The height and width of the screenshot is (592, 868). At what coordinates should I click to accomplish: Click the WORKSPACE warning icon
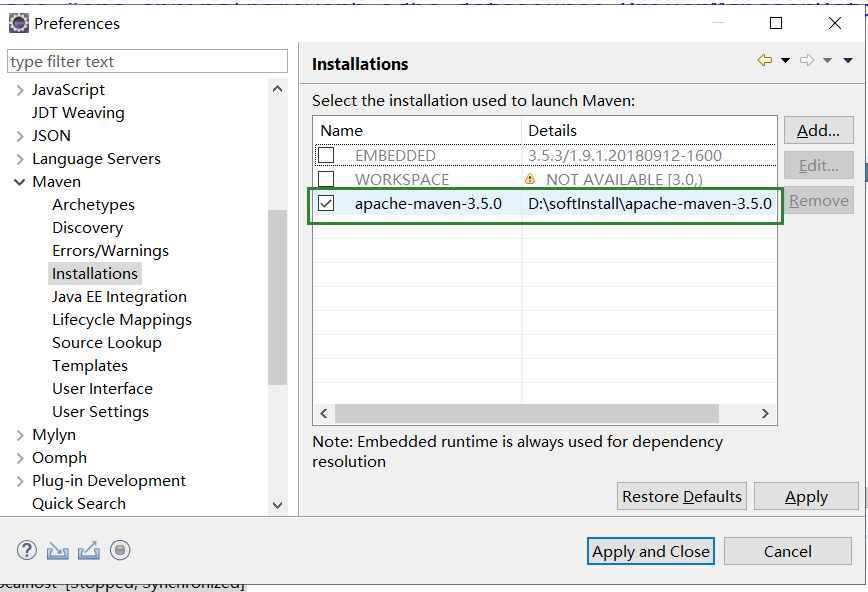[530, 179]
